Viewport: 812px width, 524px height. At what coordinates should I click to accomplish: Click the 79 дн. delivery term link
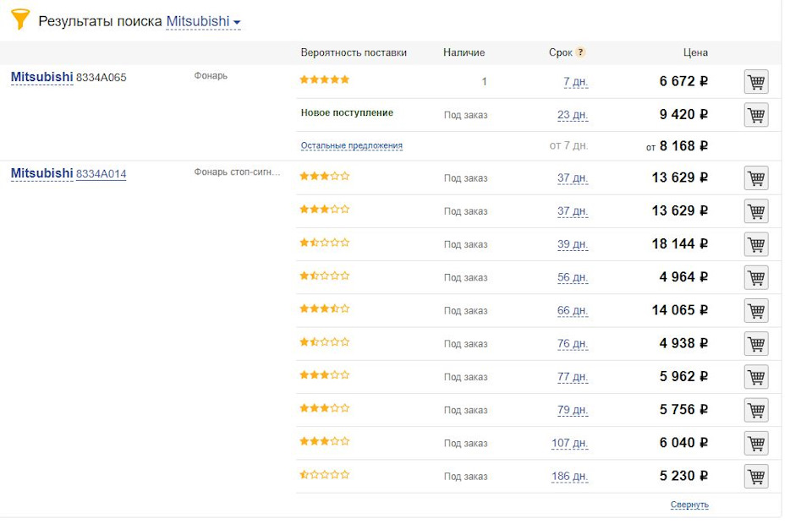pos(573,410)
